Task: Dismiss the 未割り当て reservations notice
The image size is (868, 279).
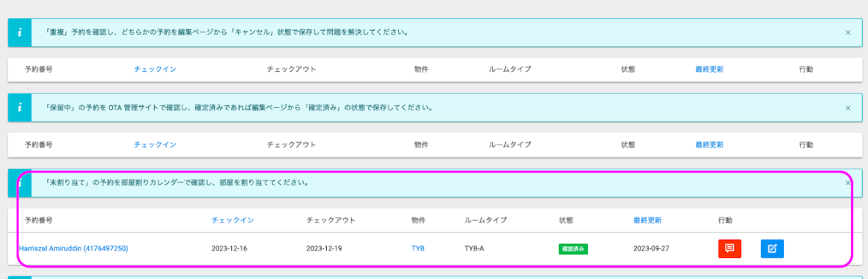Action: [848, 183]
